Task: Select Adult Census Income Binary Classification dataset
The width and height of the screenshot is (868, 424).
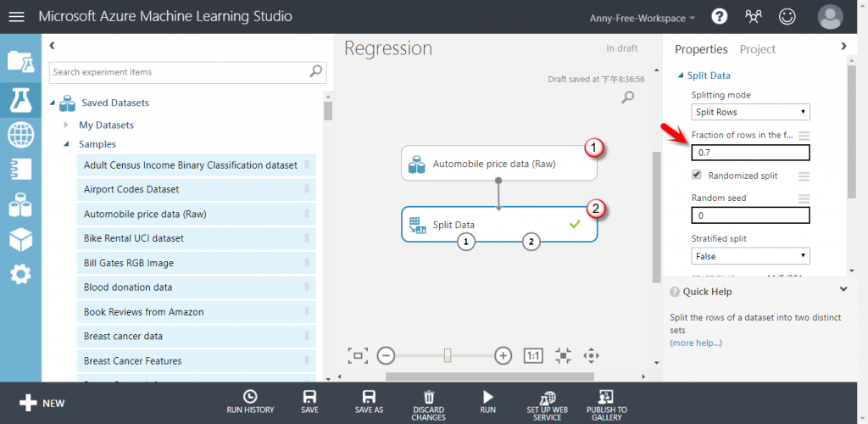Action: click(x=197, y=165)
